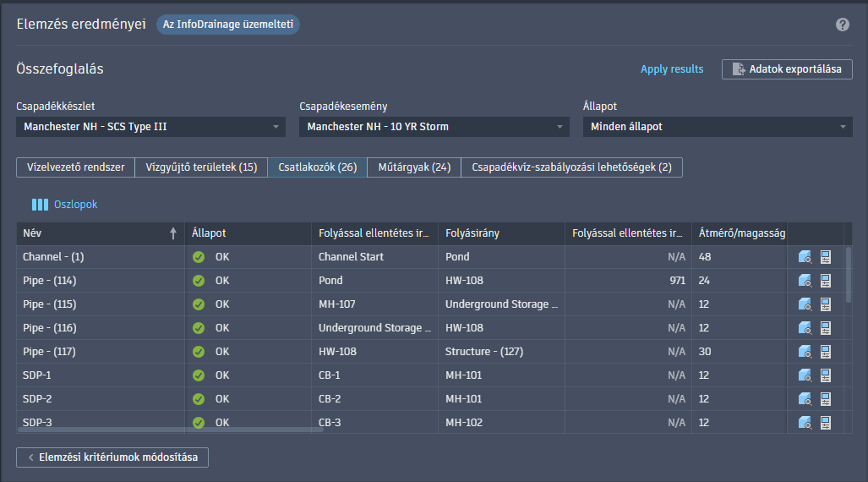
Task: Click the Oszlopok columns icon
Action: (41, 205)
